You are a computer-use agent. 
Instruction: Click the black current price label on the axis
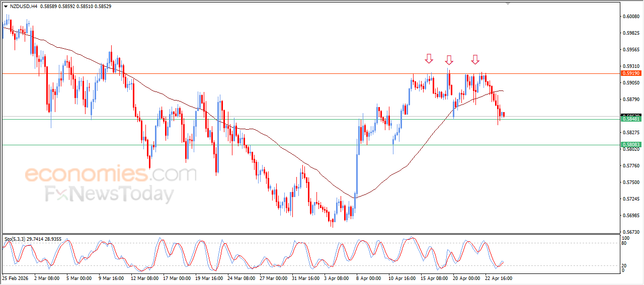pos(631,116)
